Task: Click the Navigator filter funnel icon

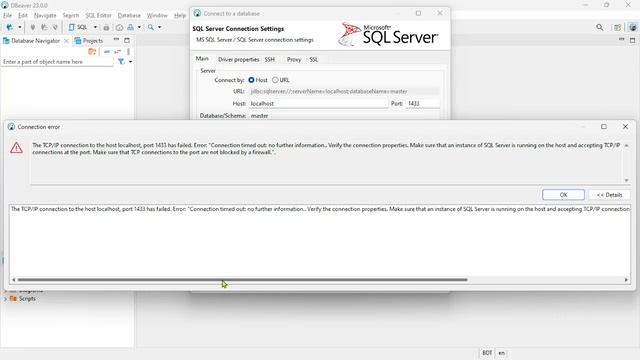Action: coord(121,62)
